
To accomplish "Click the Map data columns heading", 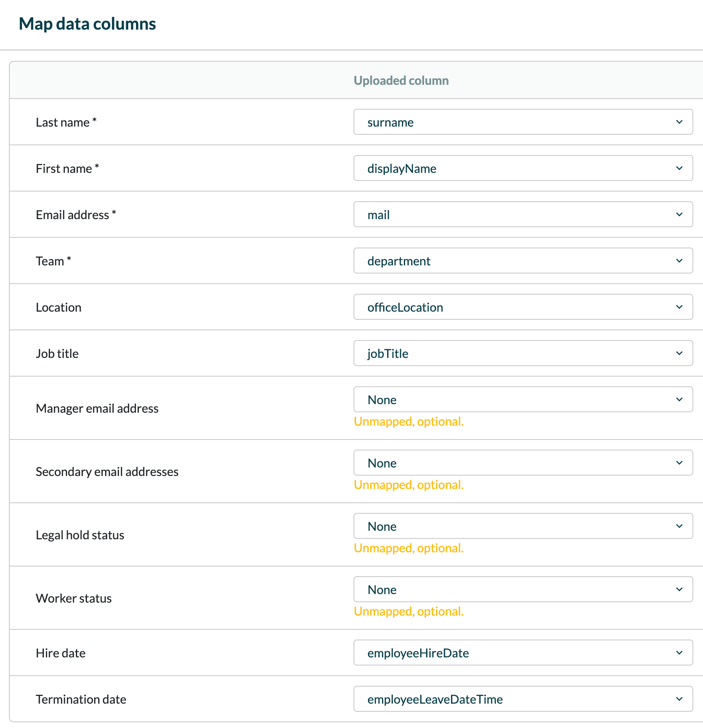I will [87, 24].
